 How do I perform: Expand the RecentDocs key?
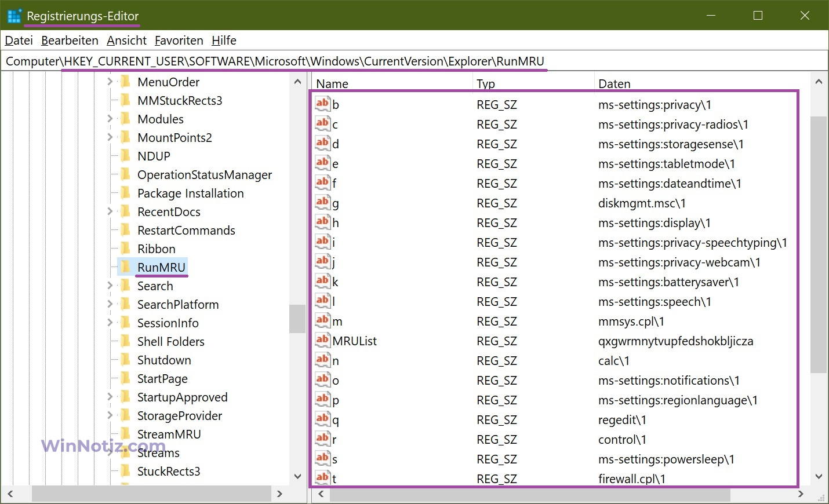point(110,211)
